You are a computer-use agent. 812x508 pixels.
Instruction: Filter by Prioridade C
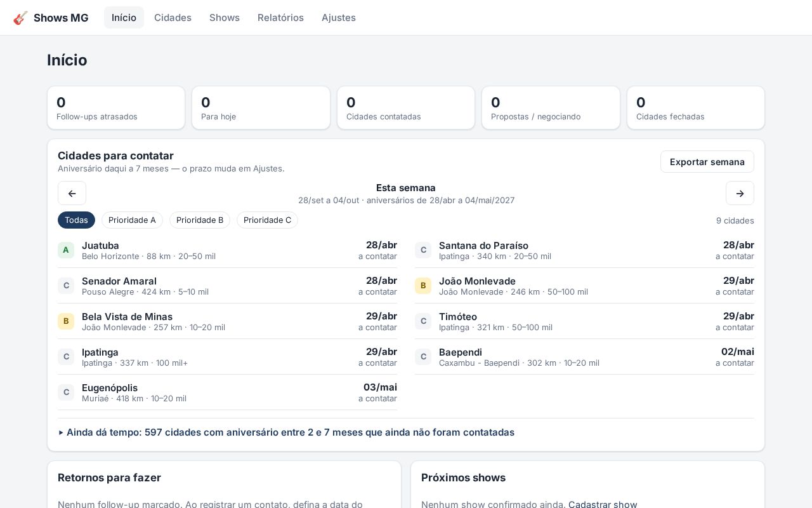(267, 220)
